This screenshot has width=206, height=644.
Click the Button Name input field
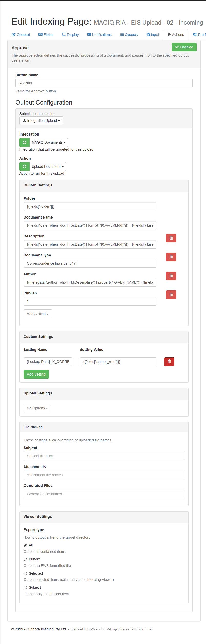104,83
